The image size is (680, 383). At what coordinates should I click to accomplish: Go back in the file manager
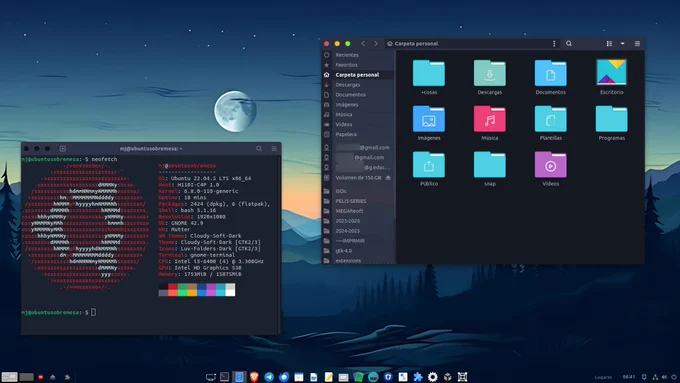pos(363,43)
